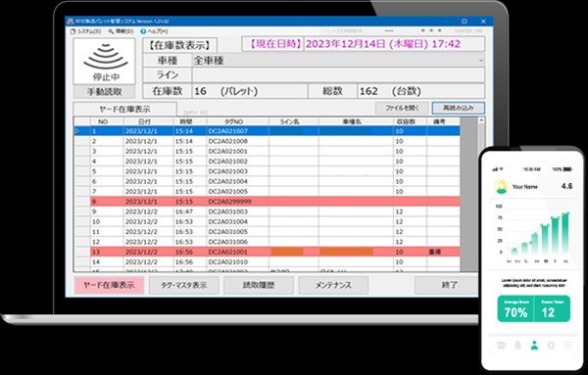The height and width of the screenshot is (375, 588).
Task: Tap the Your Name label on phone
Action: (x=524, y=187)
